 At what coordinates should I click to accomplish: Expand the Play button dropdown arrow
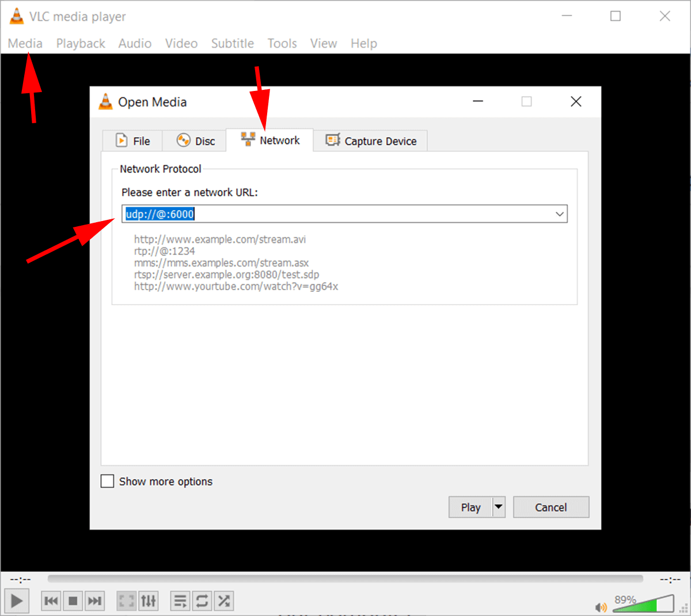[x=499, y=507]
